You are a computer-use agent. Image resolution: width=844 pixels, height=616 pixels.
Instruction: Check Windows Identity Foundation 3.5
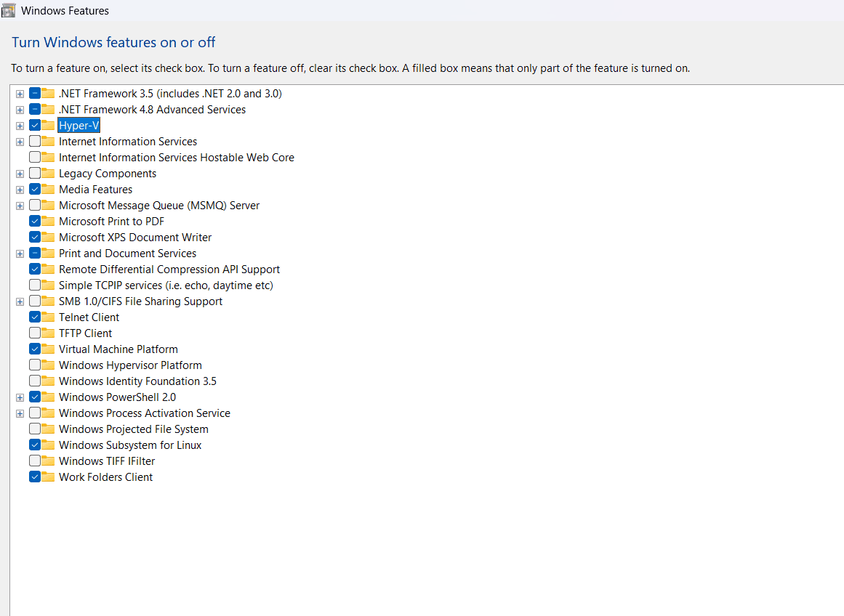point(35,381)
